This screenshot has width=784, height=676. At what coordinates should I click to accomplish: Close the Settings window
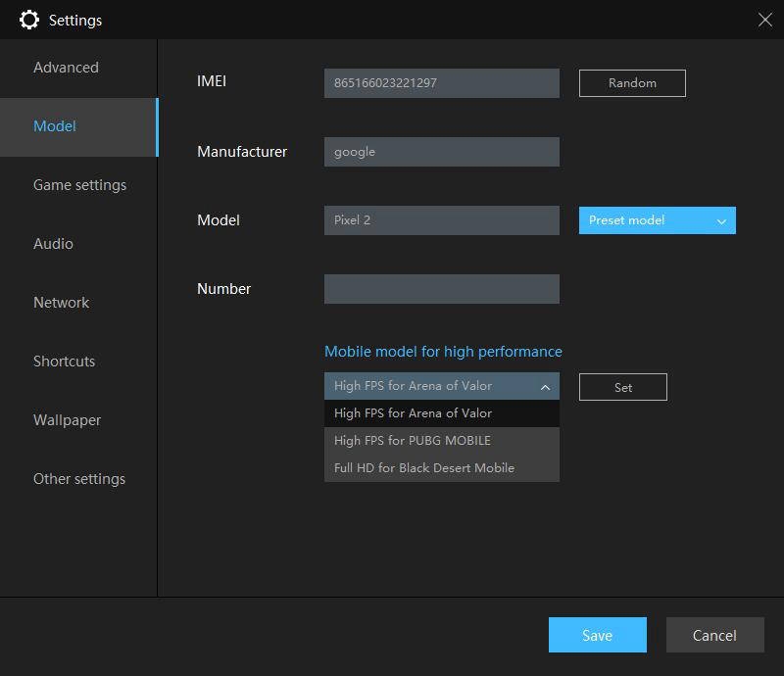[764, 20]
